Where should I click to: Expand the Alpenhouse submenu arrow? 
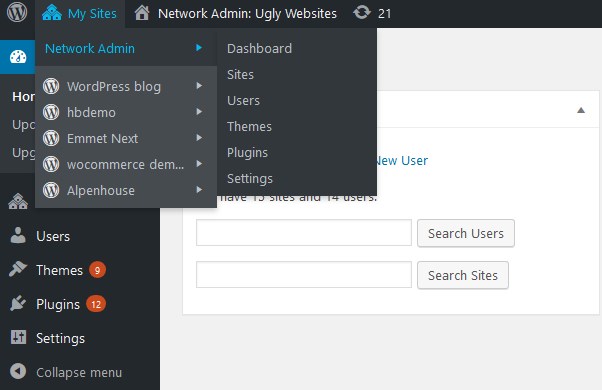(199, 190)
